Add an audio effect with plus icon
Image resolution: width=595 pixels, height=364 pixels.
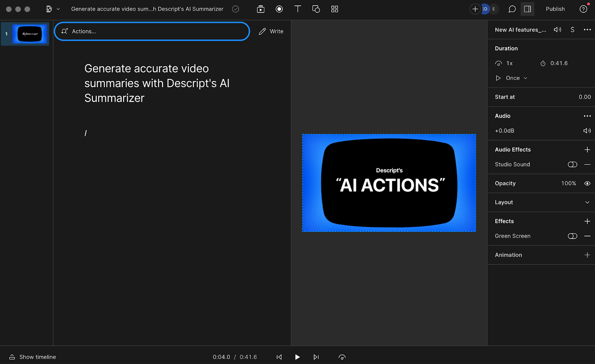[587, 150]
